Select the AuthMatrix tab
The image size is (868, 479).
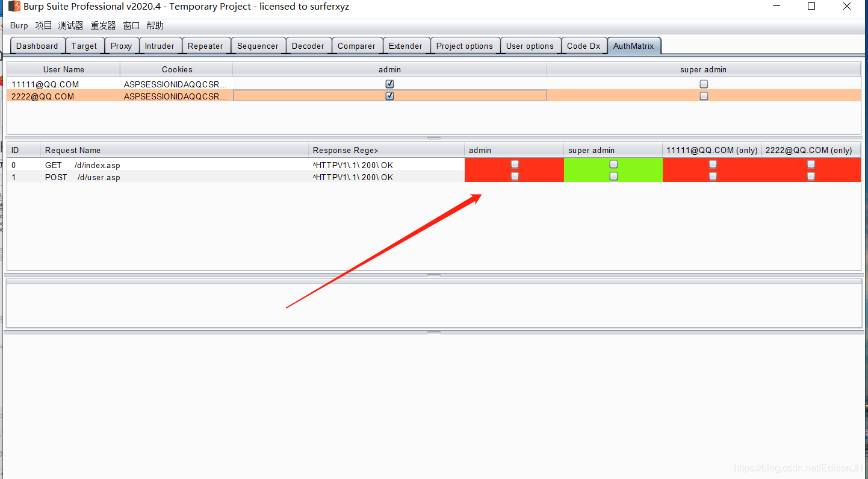click(x=634, y=45)
